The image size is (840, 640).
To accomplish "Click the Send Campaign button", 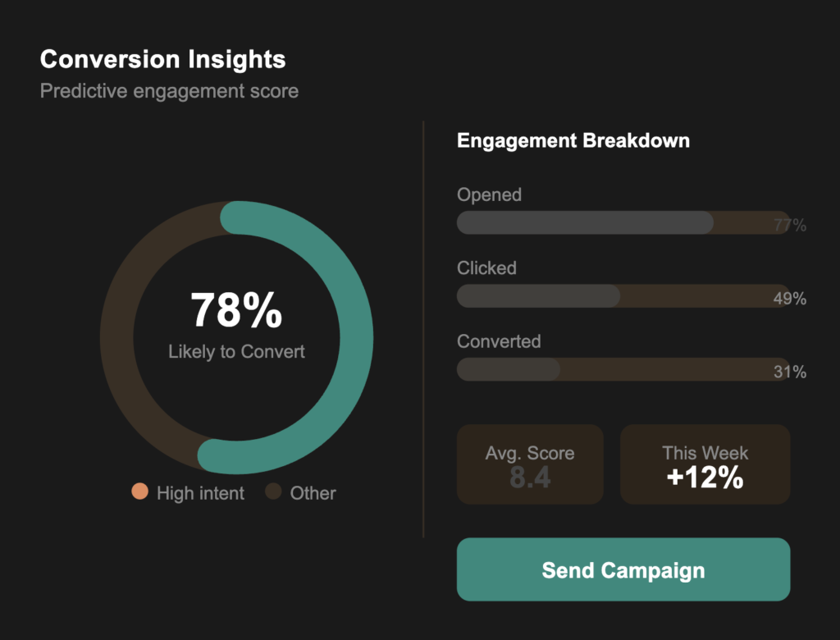I will click(x=623, y=569).
